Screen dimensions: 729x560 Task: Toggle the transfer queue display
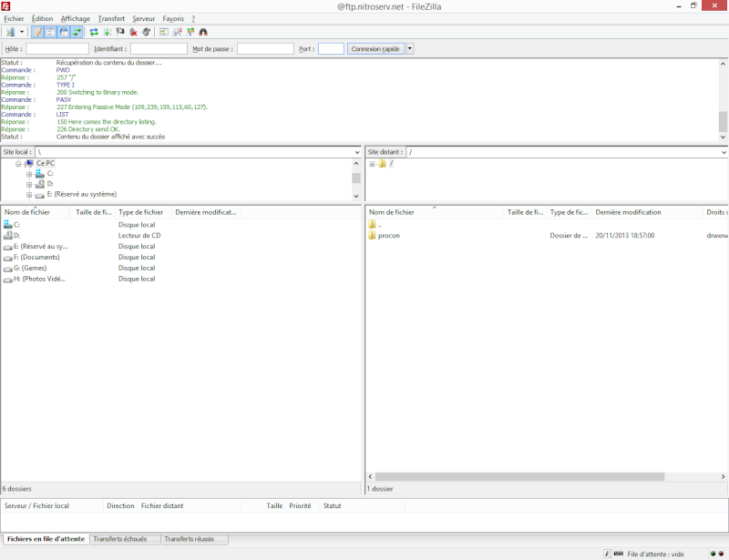[77, 32]
